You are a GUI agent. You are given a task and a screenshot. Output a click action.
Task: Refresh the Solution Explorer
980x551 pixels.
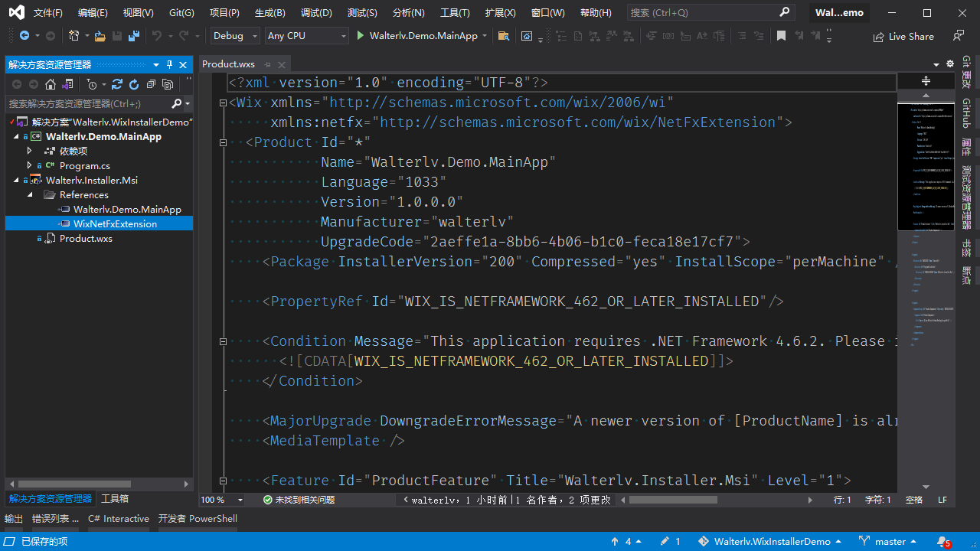coord(134,84)
